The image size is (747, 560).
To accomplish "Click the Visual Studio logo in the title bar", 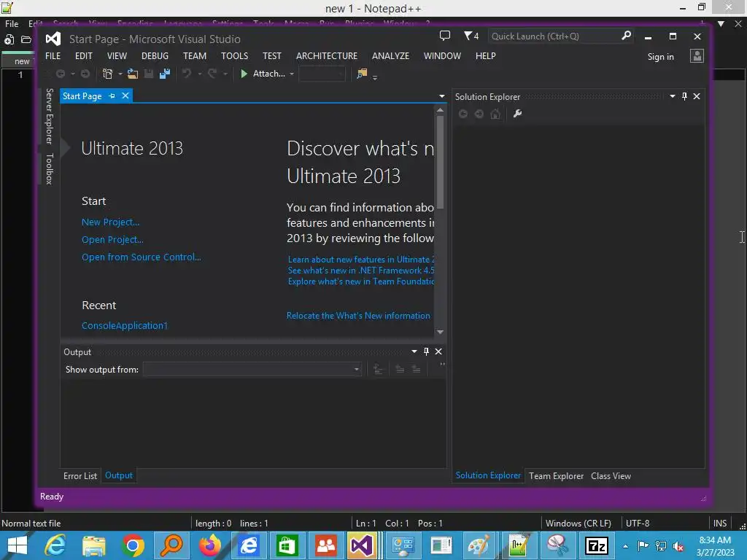I will click(53, 39).
